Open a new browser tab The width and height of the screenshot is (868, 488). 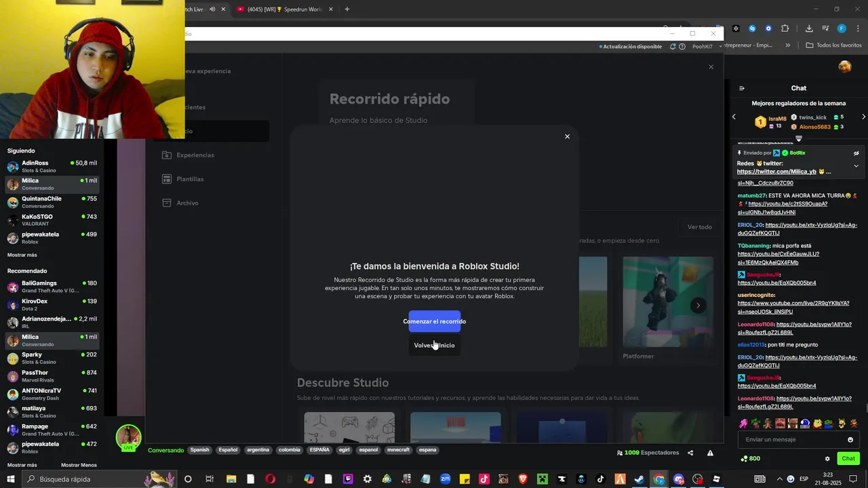347,9
